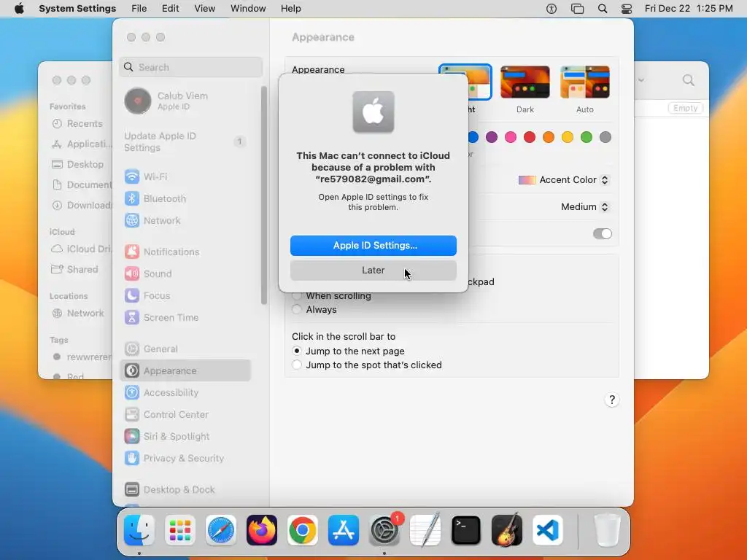Choose the purple accent color
The width and height of the screenshot is (747, 560).
click(x=492, y=137)
